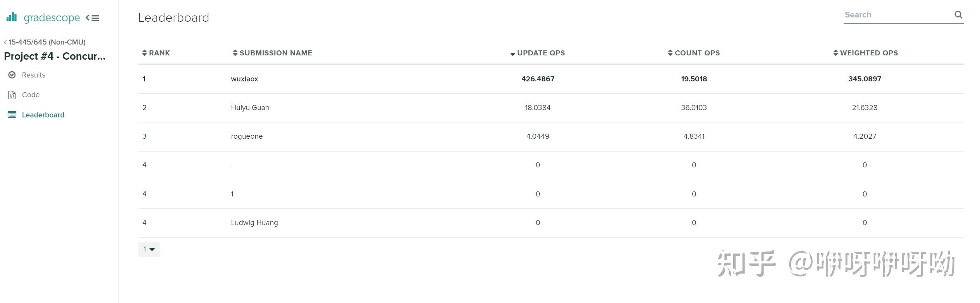Collapse the sidebar with the hamburger icon
Image resolution: width=980 pixels, height=303 pixels.
click(x=93, y=18)
